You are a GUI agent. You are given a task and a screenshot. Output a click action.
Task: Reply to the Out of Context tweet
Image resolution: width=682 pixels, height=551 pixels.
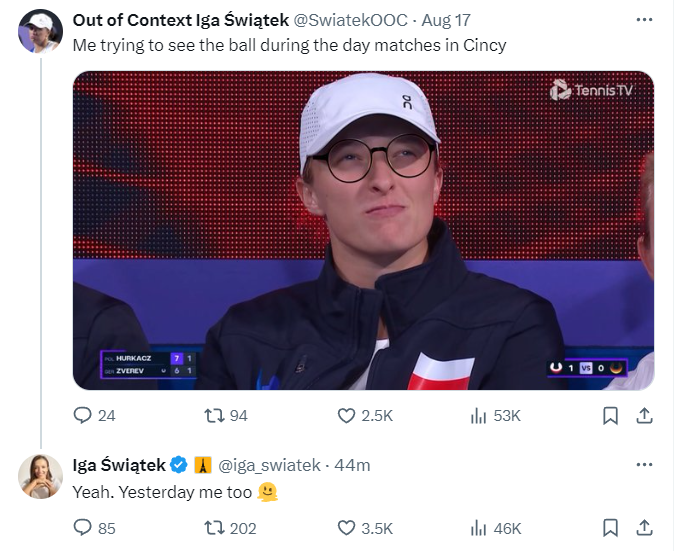click(x=83, y=415)
